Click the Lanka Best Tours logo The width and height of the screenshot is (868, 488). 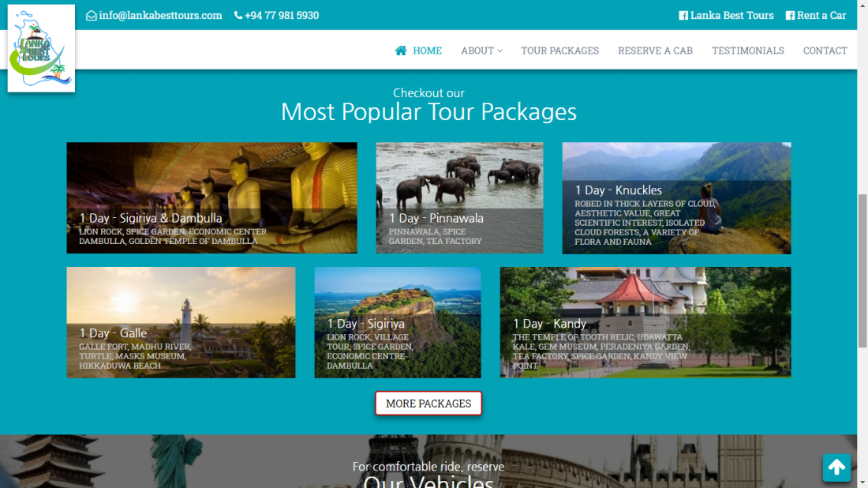[x=41, y=48]
